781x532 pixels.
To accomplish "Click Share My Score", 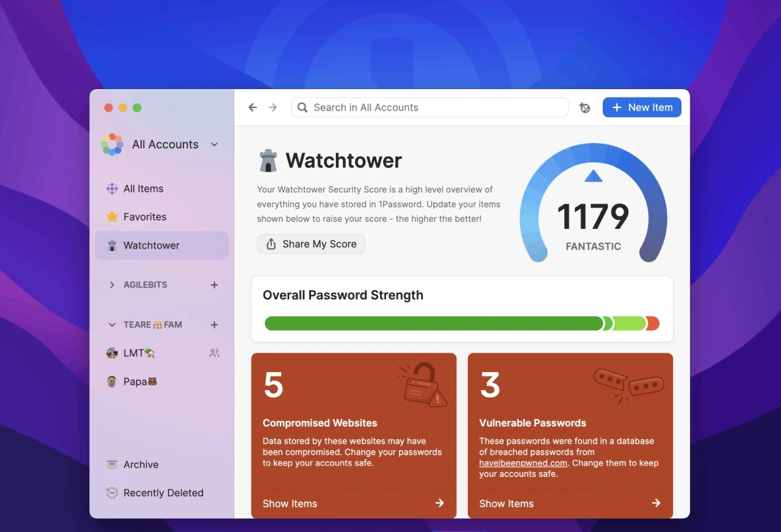I will tap(310, 244).
